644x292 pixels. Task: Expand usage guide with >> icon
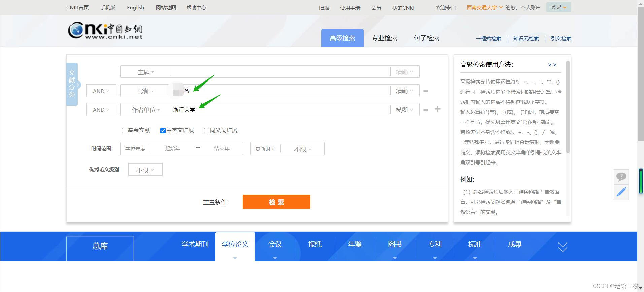coord(552,65)
